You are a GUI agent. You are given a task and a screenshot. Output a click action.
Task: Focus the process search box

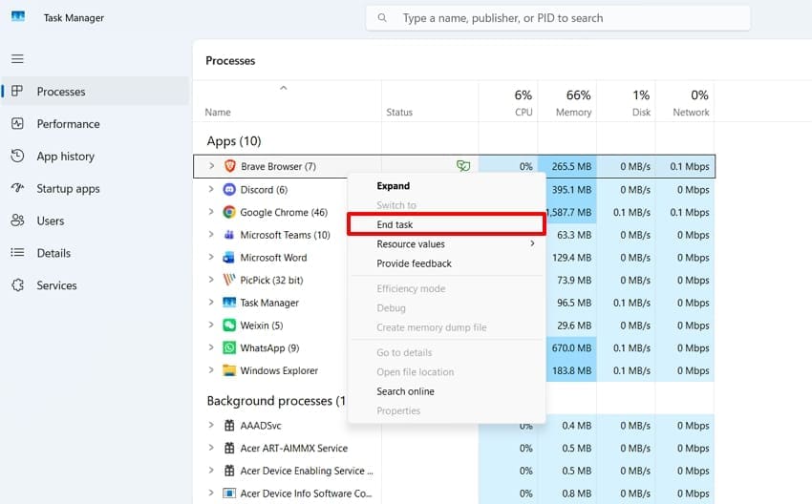(x=558, y=18)
